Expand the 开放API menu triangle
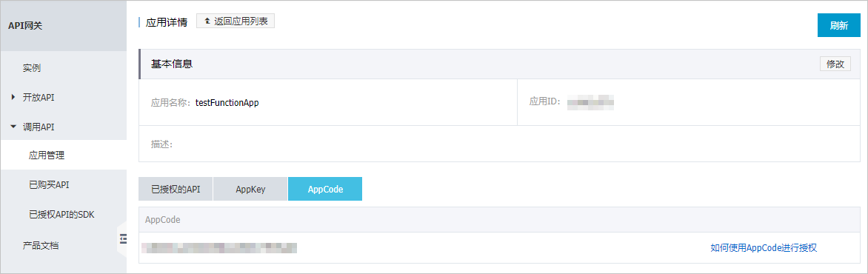This screenshot has height=274, width=868. (x=13, y=98)
